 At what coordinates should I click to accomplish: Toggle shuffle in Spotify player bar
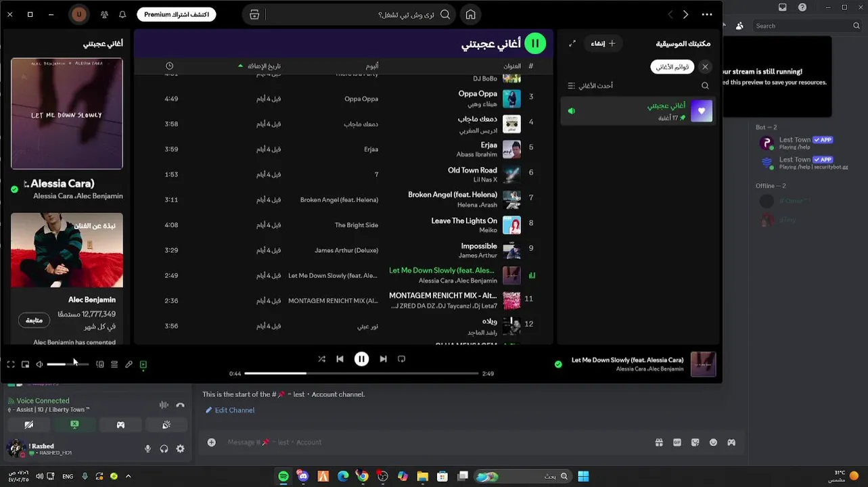coord(321,359)
